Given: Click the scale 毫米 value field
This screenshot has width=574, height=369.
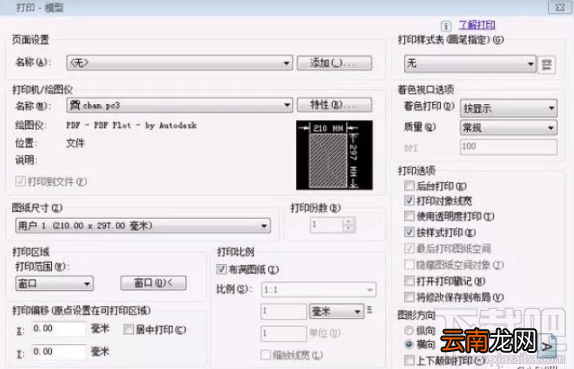Looking at the screenshot, I should tap(284, 312).
